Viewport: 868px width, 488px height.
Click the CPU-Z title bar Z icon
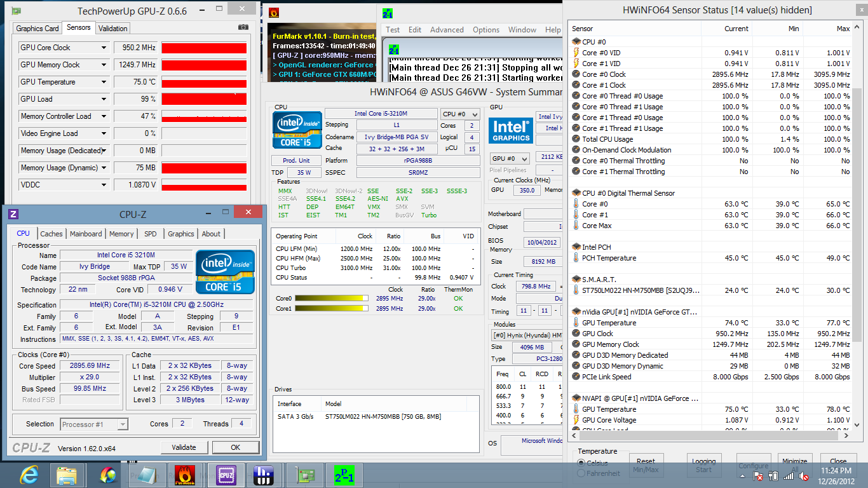pyautogui.click(x=13, y=214)
